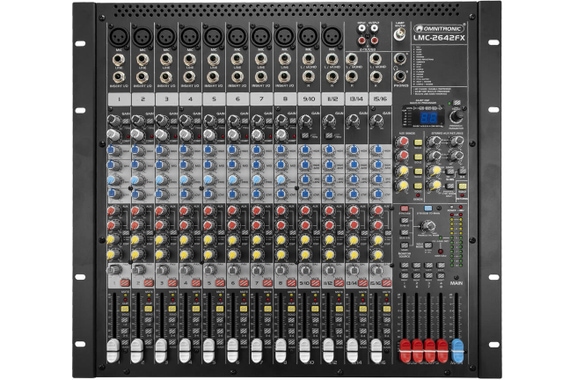This screenshot has width=576, height=380.
Task: Click channel 1 white fader
Action: click(113, 351)
